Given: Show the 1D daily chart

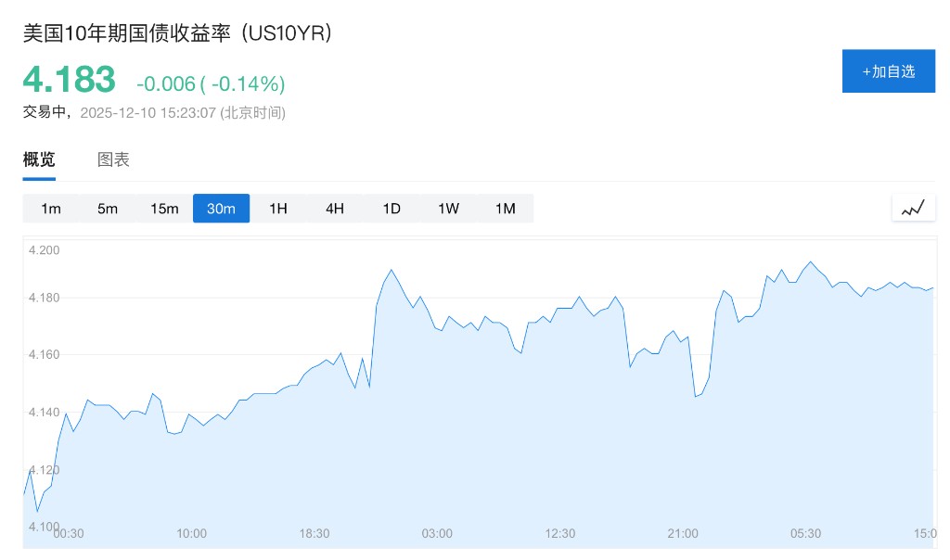Looking at the screenshot, I should [392, 209].
